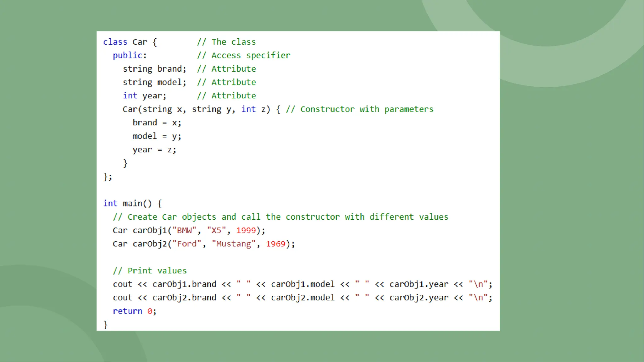The height and width of the screenshot is (362, 644).
Task: Select the 'string brand;' attribute declaration
Action: pyautogui.click(x=154, y=69)
